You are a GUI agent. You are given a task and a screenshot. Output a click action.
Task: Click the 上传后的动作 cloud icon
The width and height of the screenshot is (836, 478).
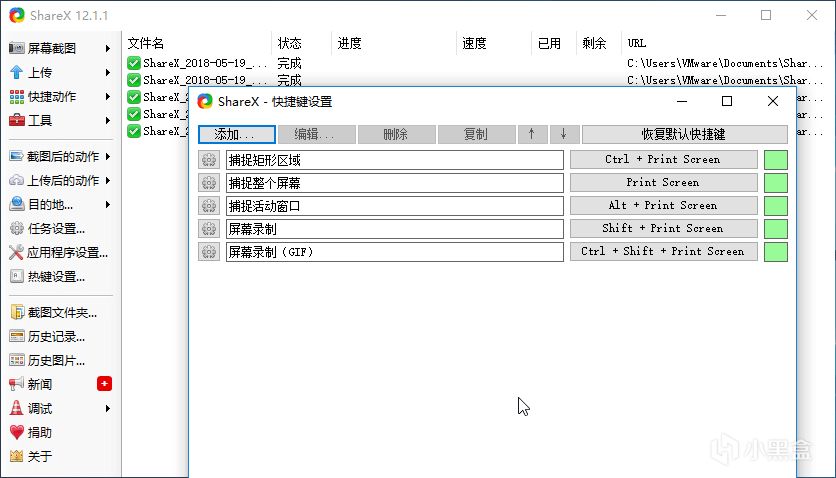pyautogui.click(x=17, y=181)
